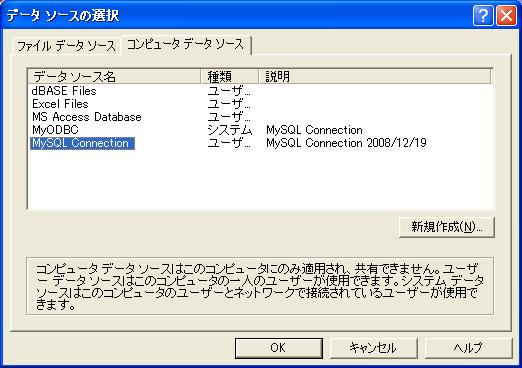Image resolution: width=522 pixels, height=368 pixels.
Task: Switch to the ファイル データ ソース tab
Action: click(66, 46)
